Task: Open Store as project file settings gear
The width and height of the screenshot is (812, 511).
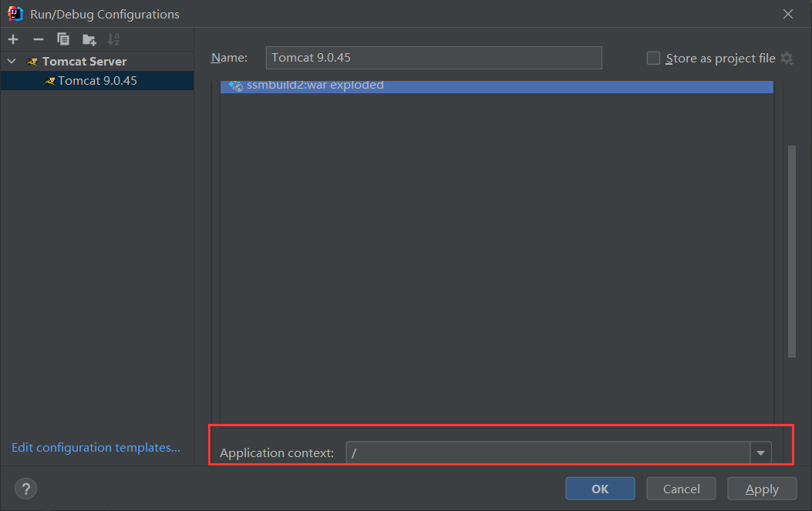Action: pyautogui.click(x=787, y=59)
